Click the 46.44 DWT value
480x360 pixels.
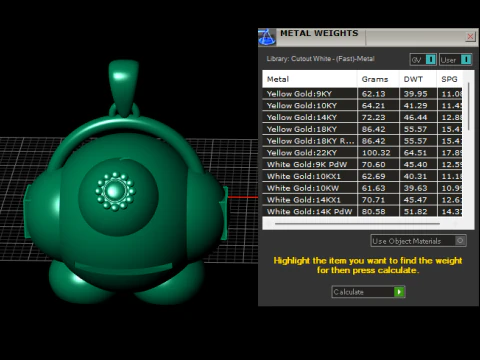[x=415, y=117]
